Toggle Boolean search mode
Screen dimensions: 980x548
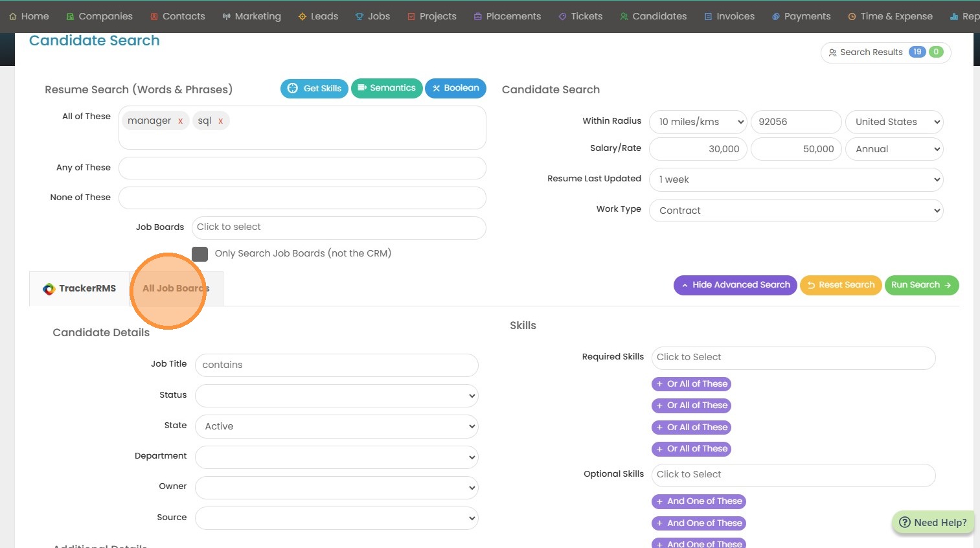tap(455, 88)
